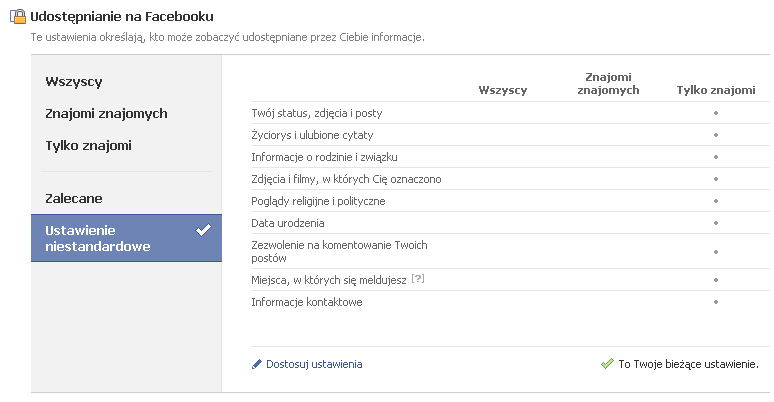Image resolution: width=774 pixels, height=402 pixels.
Task: Click the pencil icon next to Dostosuj ustawienia
Action: click(257, 364)
